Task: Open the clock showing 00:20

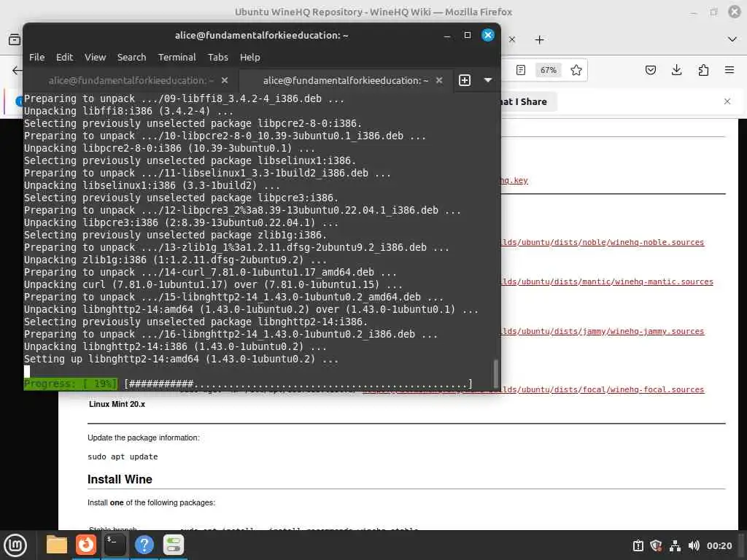Action: click(719, 545)
